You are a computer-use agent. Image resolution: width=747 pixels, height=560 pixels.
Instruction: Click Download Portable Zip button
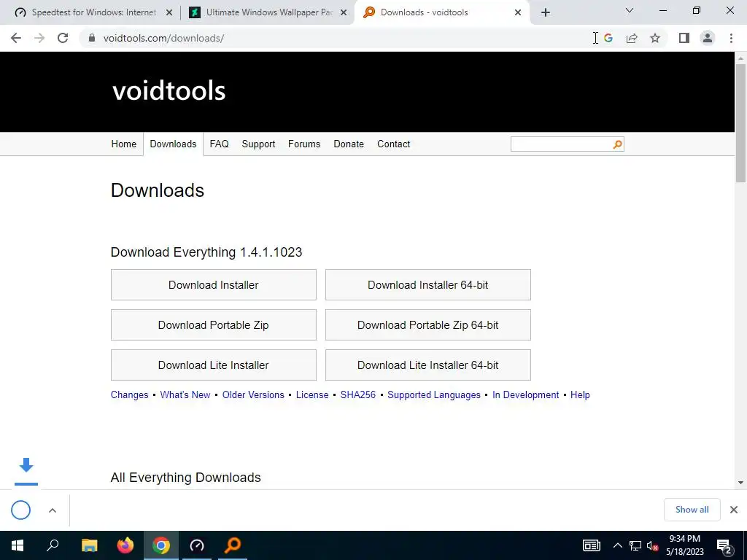[214, 324]
